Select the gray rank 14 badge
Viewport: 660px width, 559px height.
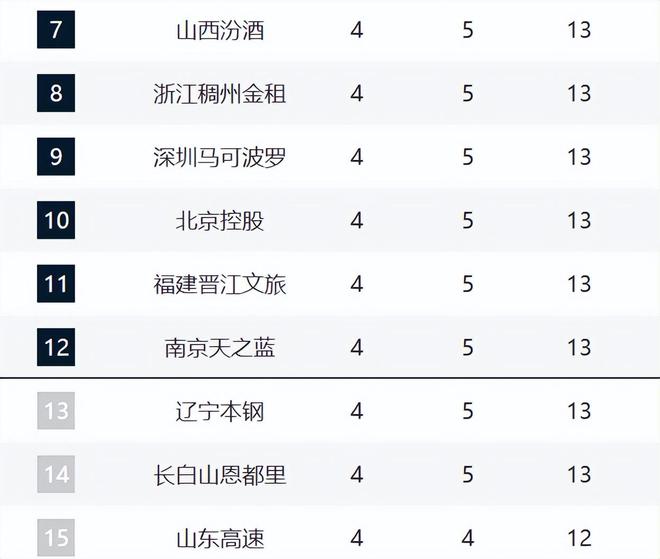click(x=56, y=474)
